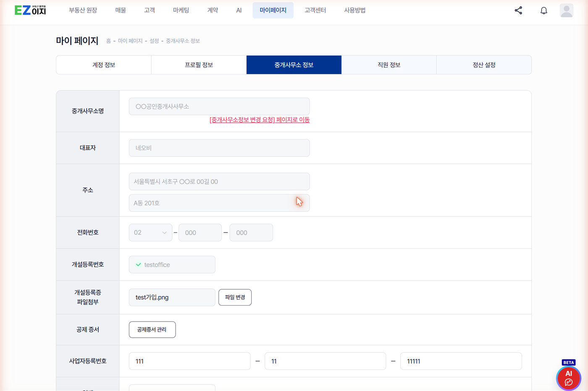Screen dimensions: 588x391
Task: Open the 부동산 원장 menu
Action: [x=83, y=10]
